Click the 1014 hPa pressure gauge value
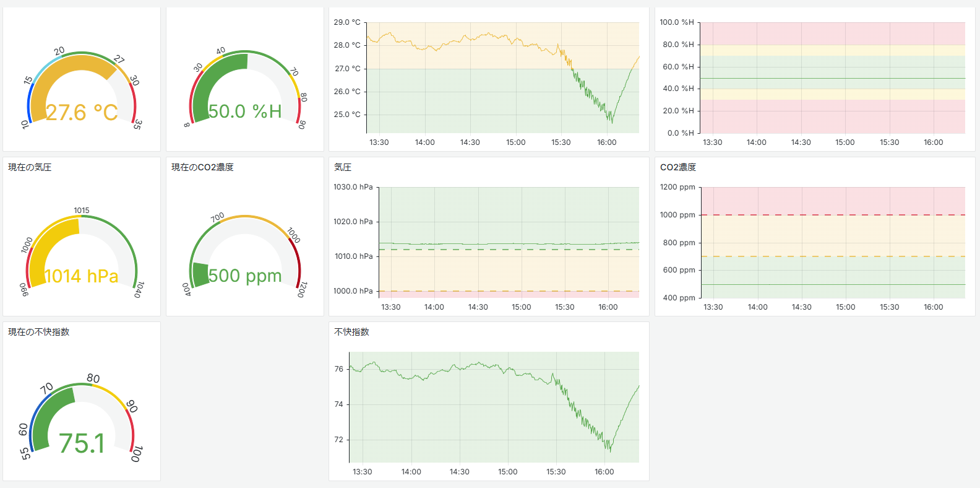The height and width of the screenshot is (488, 980). point(82,276)
